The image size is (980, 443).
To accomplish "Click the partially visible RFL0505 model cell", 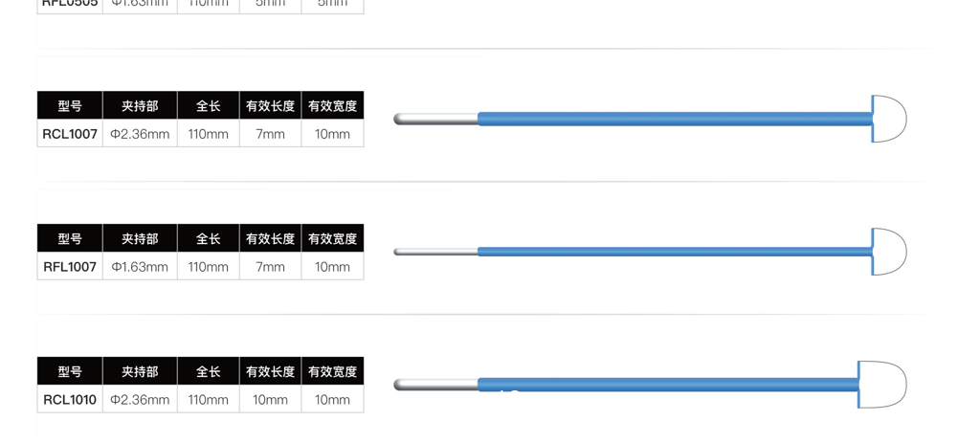I will coord(70,4).
